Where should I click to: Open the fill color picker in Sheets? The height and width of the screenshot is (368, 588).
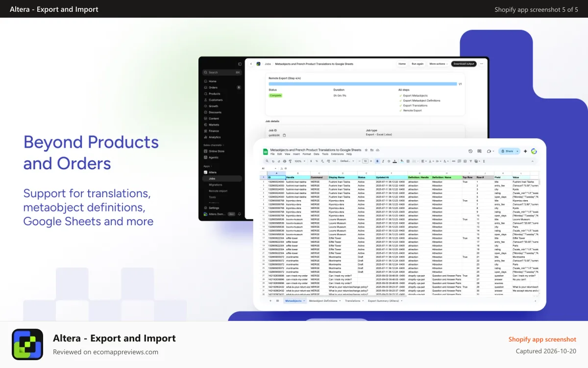click(402, 161)
